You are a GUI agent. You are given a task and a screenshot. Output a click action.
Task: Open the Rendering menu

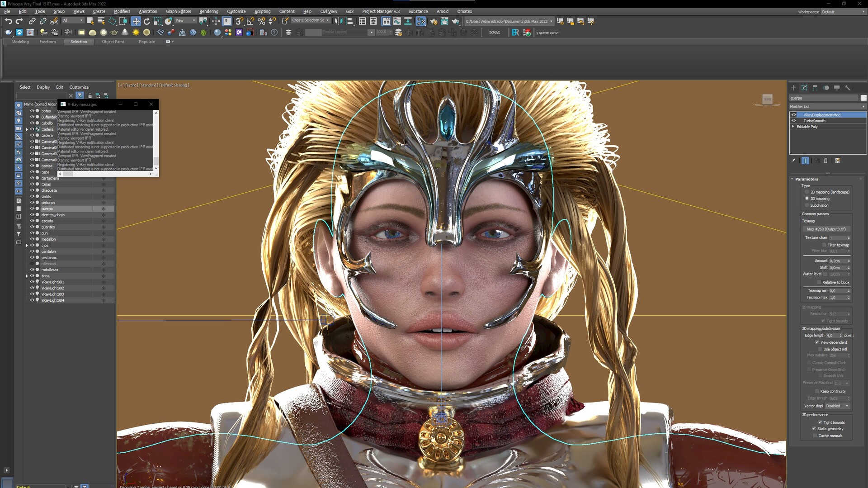tap(208, 11)
